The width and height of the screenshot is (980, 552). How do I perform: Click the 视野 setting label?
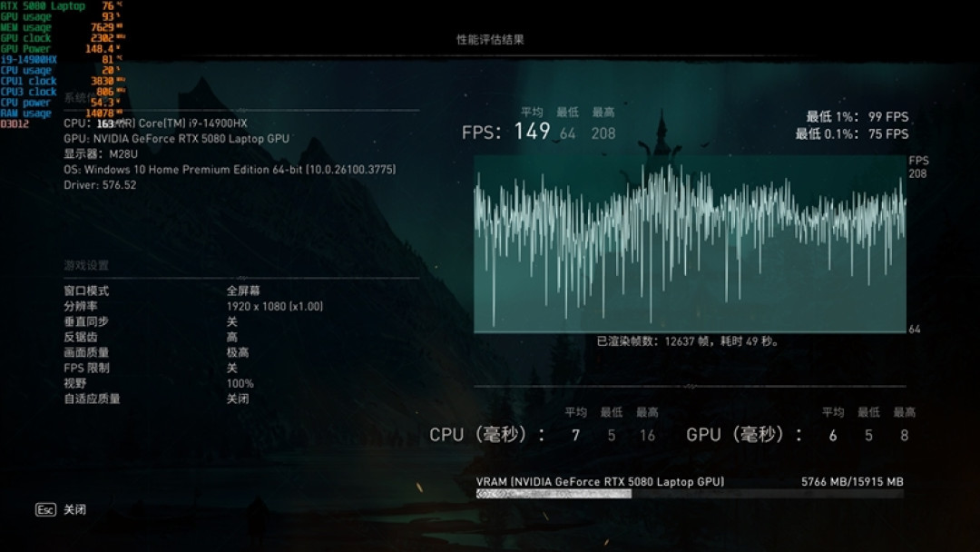coord(75,383)
